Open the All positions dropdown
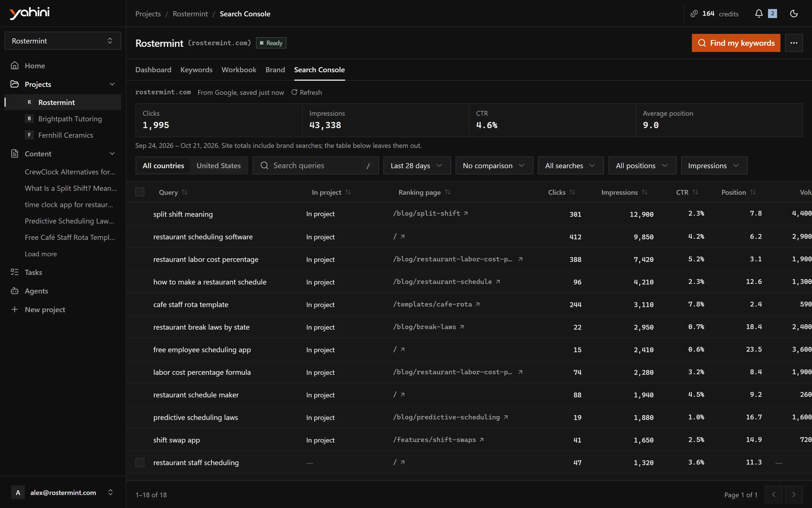Viewport: 812px width, 508px height. [642, 165]
